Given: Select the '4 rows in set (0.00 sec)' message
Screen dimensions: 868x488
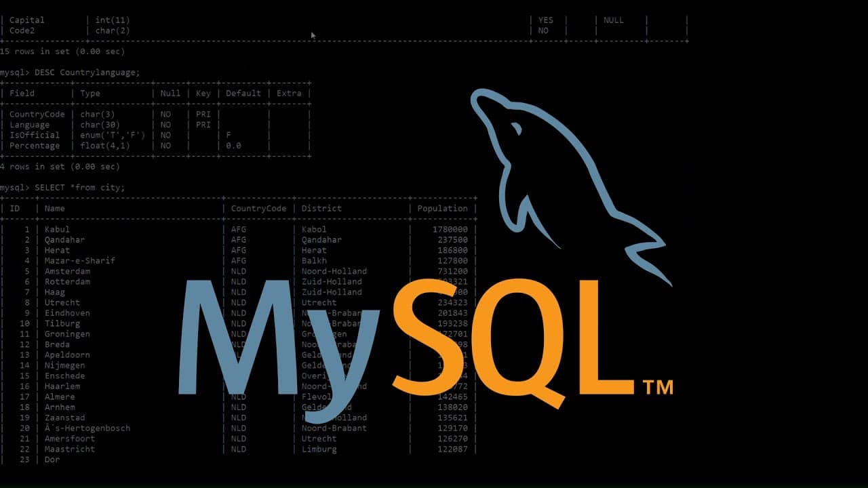Looking at the screenshot, I should click(60, 167).
